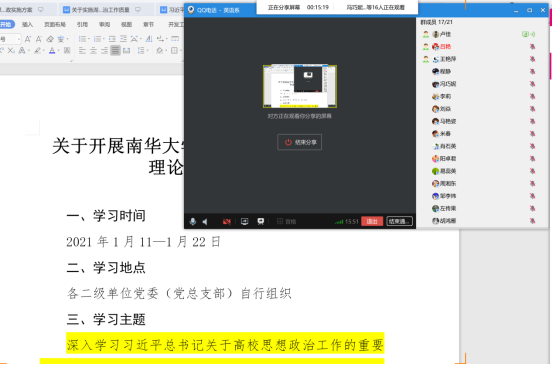Open the bullet list dropdown arrow
This screenshot has height=365, width=553.
tap(89, 39)
